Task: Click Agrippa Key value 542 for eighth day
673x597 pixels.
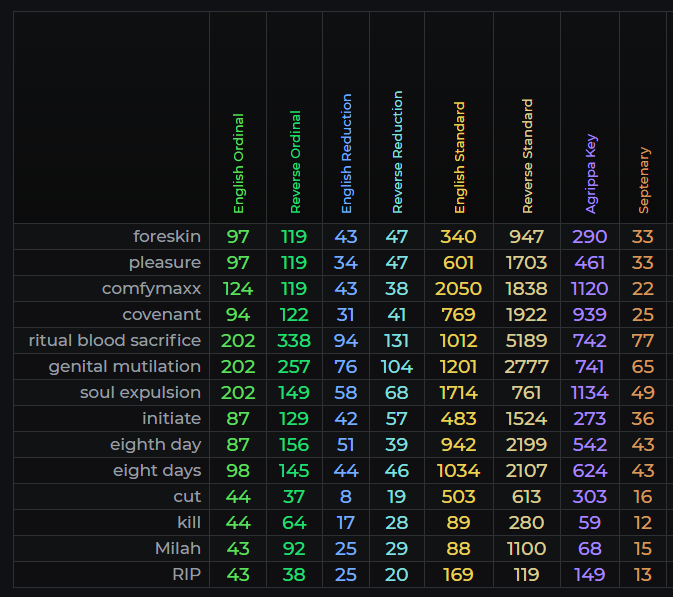Action: click(590, 445)
